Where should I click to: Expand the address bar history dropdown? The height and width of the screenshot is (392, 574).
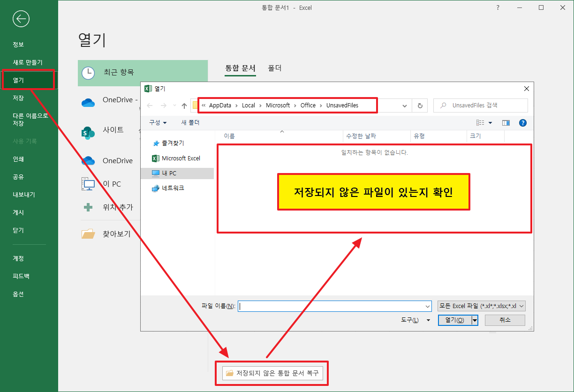405,106
